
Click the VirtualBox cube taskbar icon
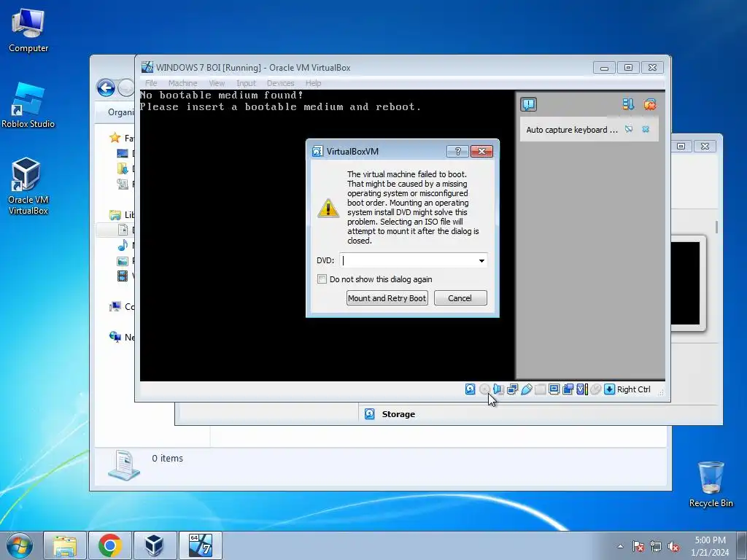tap(155, 545)
